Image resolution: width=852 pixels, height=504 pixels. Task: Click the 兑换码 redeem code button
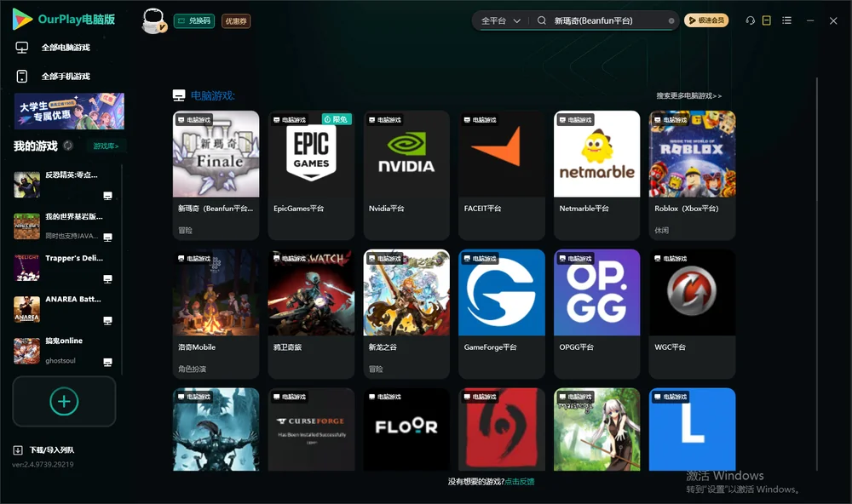point(194,21)
